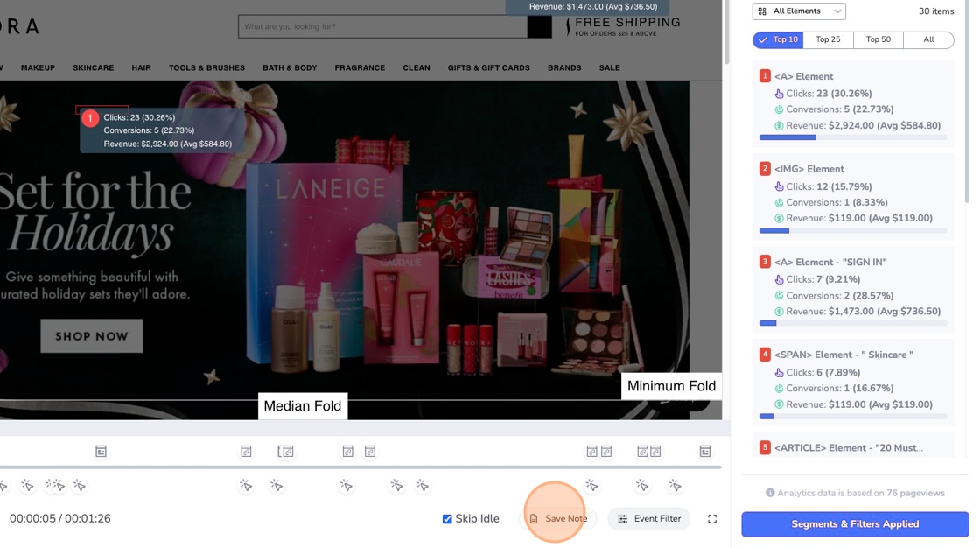
Task: Click the conversions icon in SIGN IN card
Action: [779, 295]
